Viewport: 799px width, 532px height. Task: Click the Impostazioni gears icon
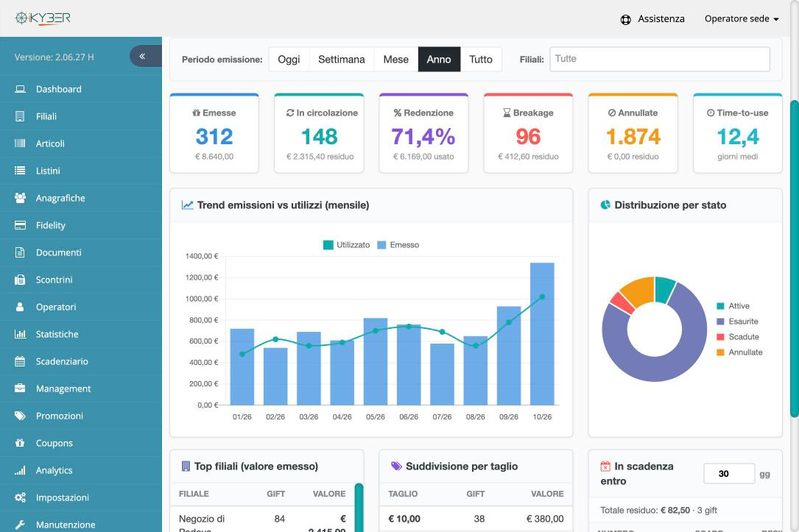coord(20,497)
